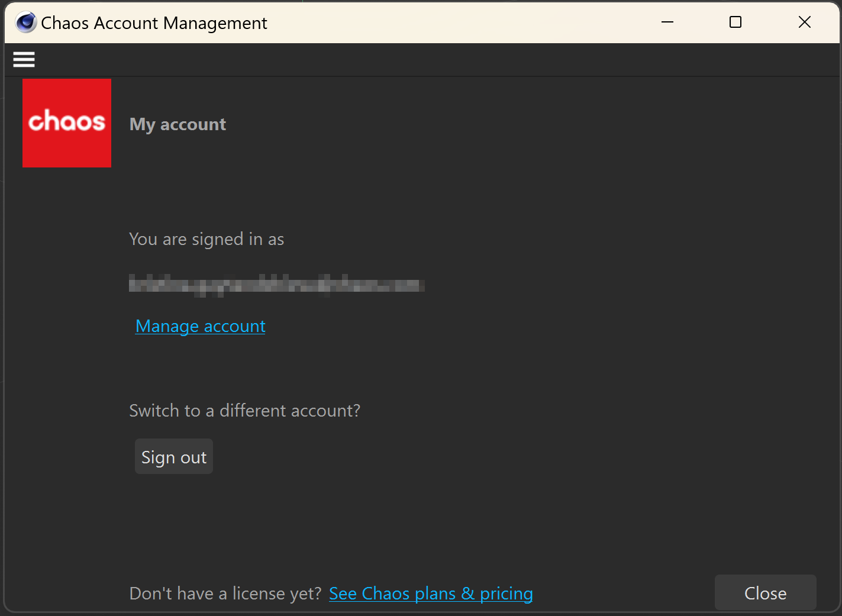The height and width of the screenshot is (616, 842).
Task: Click the red Chaos logo
Action: [67, 123]
